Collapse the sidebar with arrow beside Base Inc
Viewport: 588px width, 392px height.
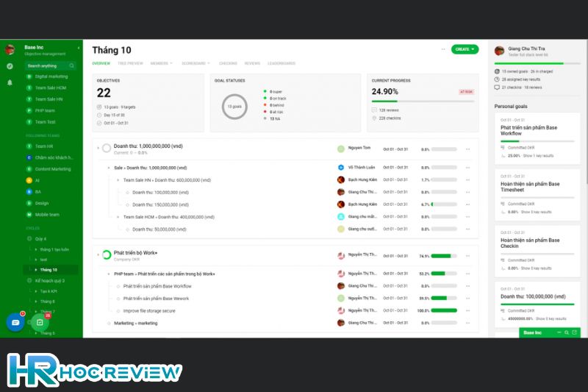click(x=79, y=48)
